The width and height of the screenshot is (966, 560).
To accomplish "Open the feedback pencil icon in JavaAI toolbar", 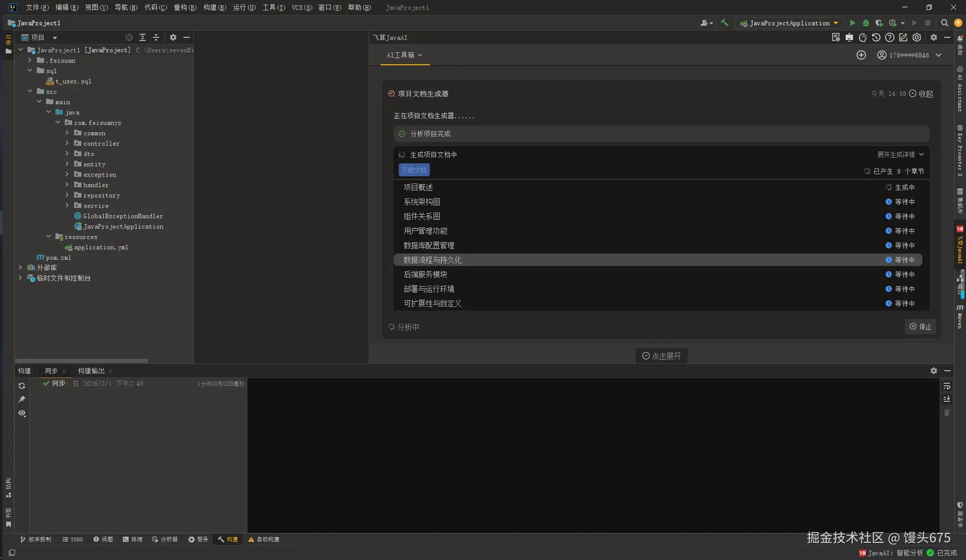I will [903, 37].
